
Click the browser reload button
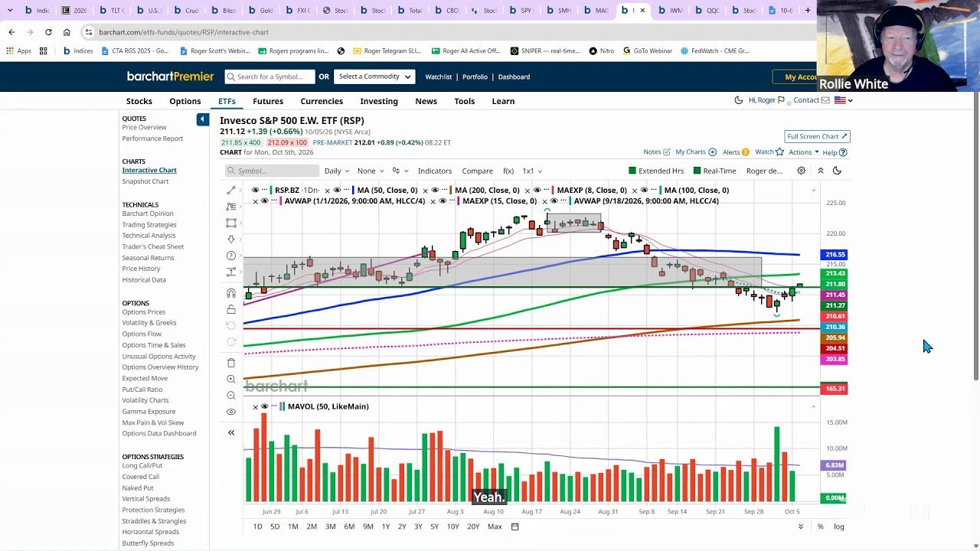click(48, 32)
